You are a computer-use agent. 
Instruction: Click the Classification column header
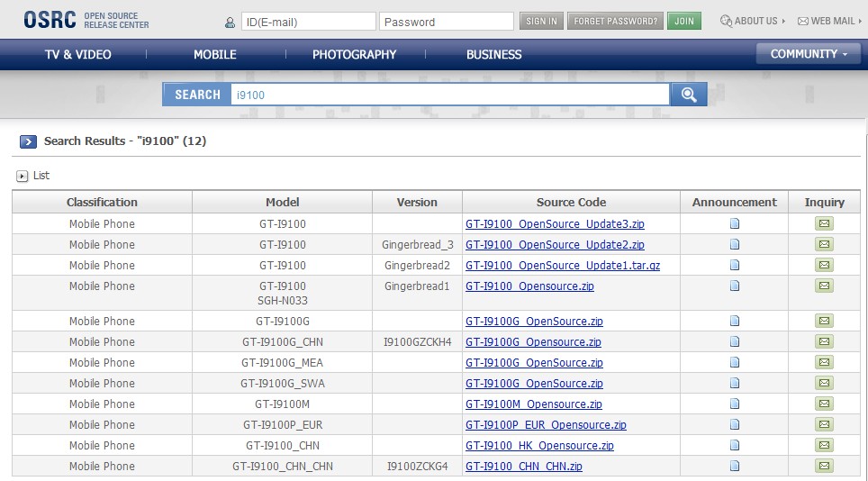point(102,202)
